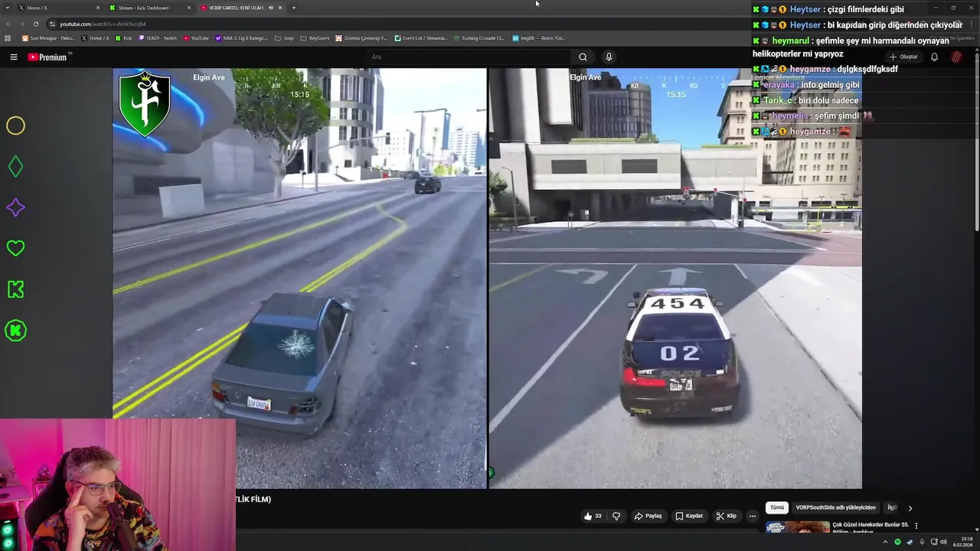
Task: Go back with browser back arrow
Action: 8,24
